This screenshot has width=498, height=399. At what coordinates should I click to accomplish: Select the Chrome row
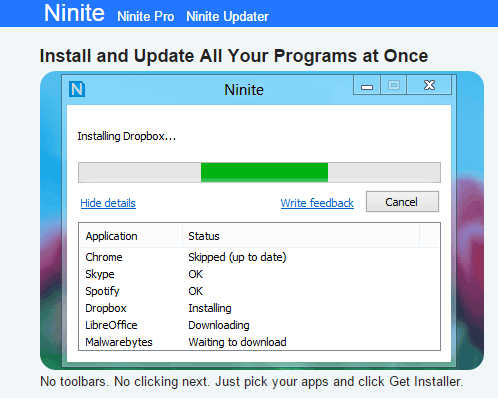tap(259, 257)
